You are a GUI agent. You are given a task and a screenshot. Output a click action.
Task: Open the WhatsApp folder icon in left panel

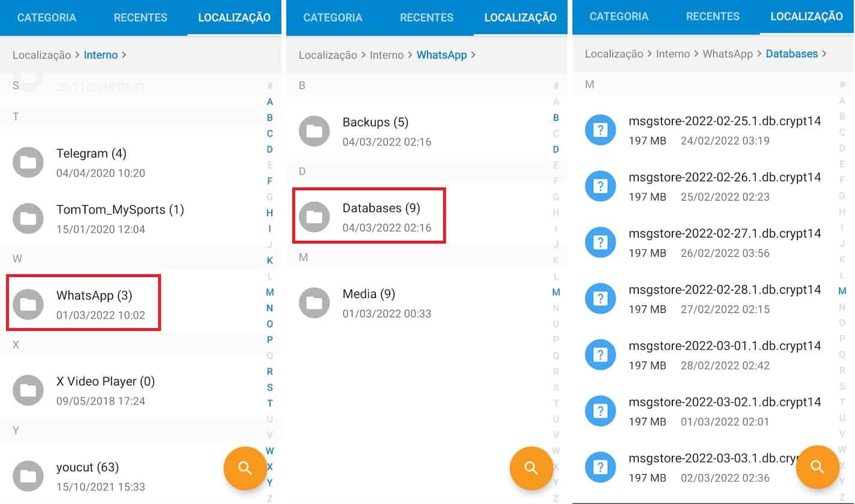click(x=28, y=304)
